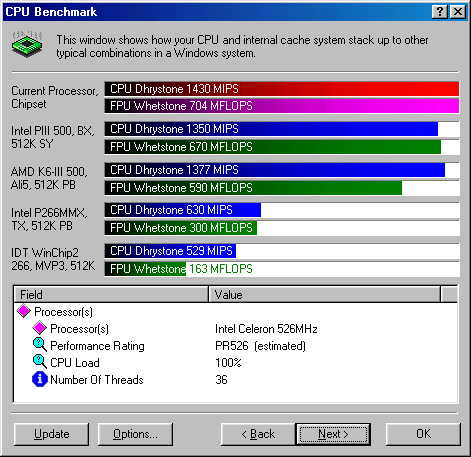Open the Options... dialog

point(135,434)
